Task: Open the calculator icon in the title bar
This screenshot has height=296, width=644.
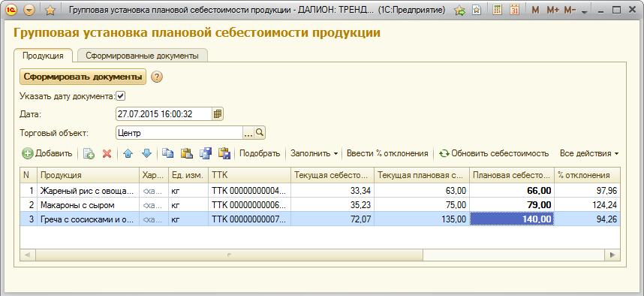Action: [498, 11]
